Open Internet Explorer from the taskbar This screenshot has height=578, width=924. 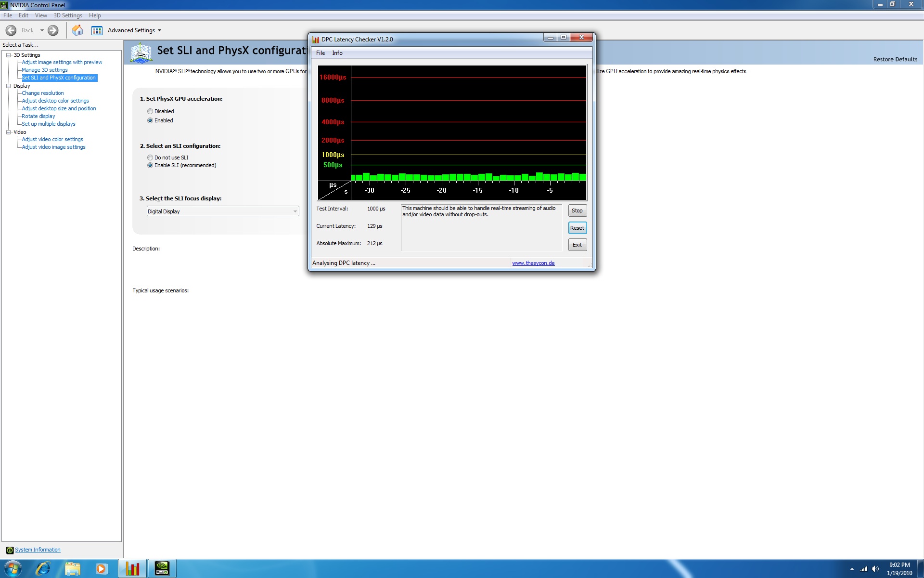43,568
